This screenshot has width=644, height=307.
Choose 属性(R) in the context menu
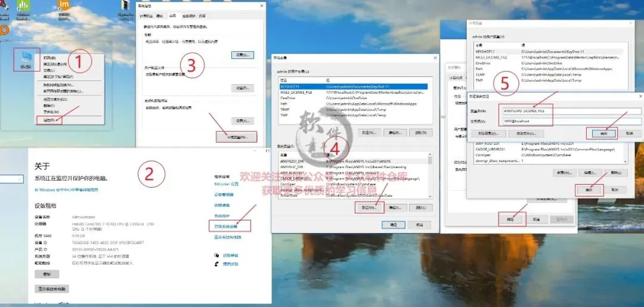point(49,120)
